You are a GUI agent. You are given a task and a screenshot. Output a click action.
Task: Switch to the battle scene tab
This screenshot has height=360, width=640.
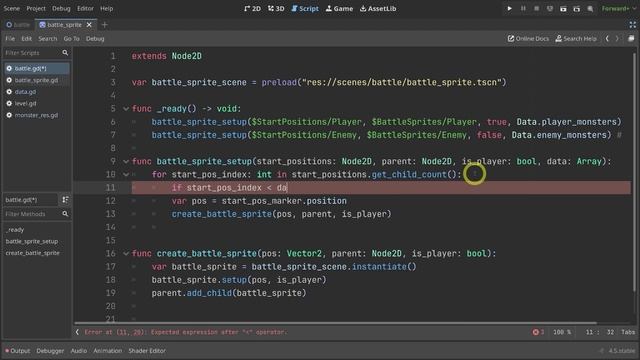18,25
